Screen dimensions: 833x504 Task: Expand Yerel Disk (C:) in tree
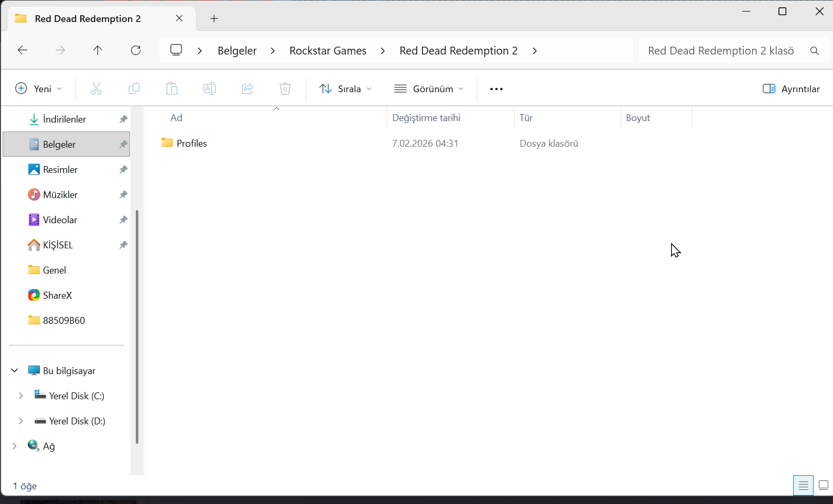(20, 396)
